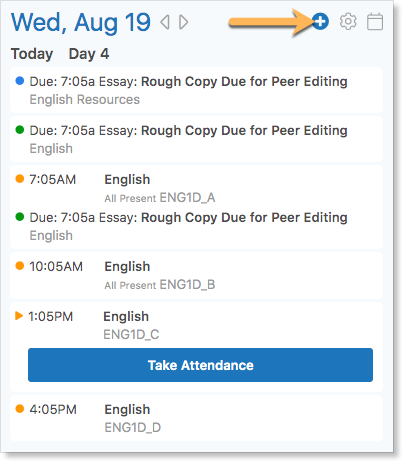Click the orange dot beside 10:05AM class

coord(20,266)
